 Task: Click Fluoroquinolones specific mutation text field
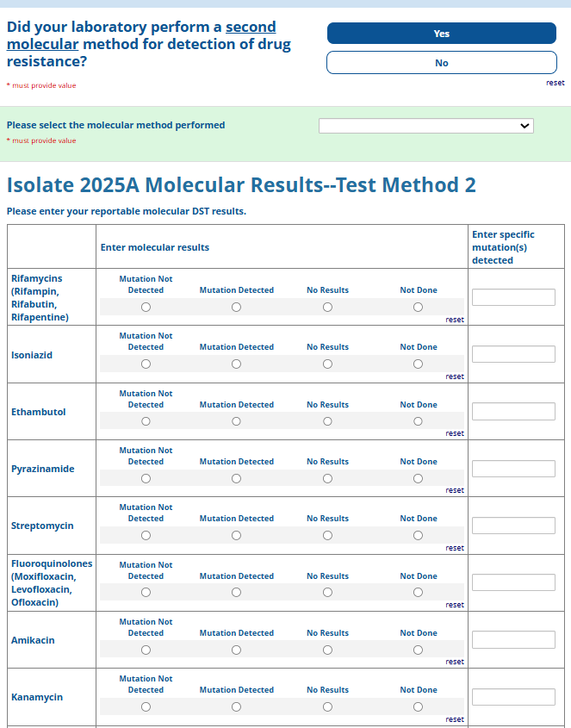tap(513, 582)
